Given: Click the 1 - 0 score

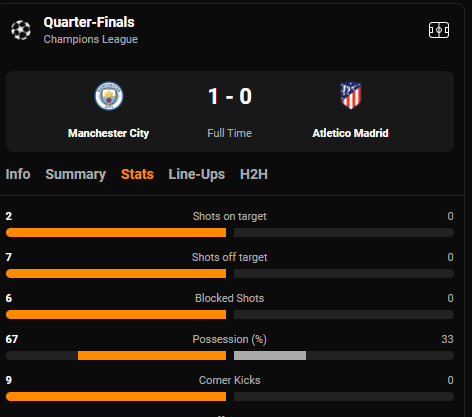Looking at the screenshot, I should (230, 96).
